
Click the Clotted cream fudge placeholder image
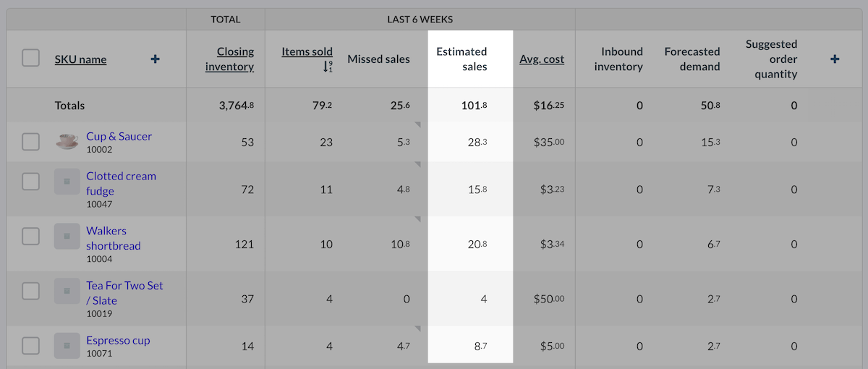click(x=67, y=182)
